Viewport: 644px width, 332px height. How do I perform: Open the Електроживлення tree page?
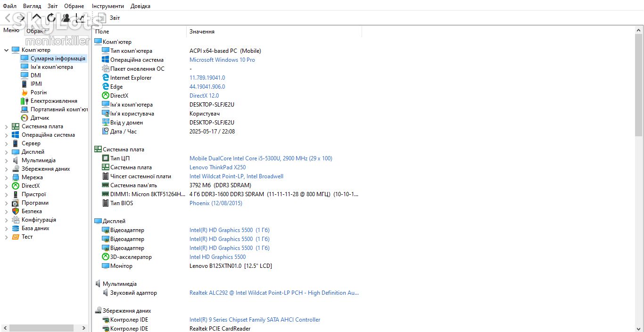54,101
